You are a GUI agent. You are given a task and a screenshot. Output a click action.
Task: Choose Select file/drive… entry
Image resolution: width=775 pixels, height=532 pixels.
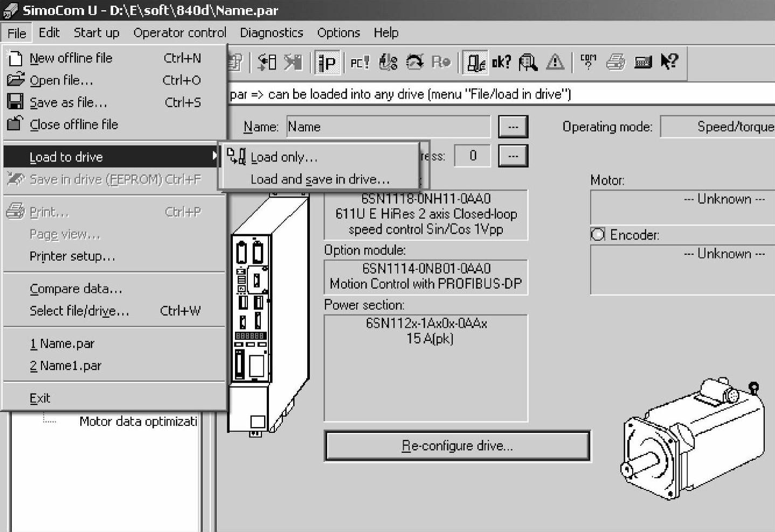pos(114,311)
